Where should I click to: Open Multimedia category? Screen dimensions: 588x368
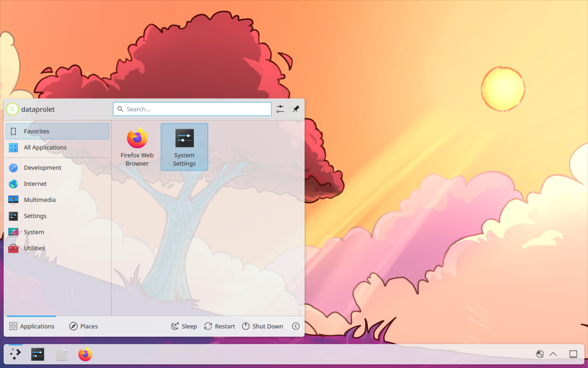point(39,200)
